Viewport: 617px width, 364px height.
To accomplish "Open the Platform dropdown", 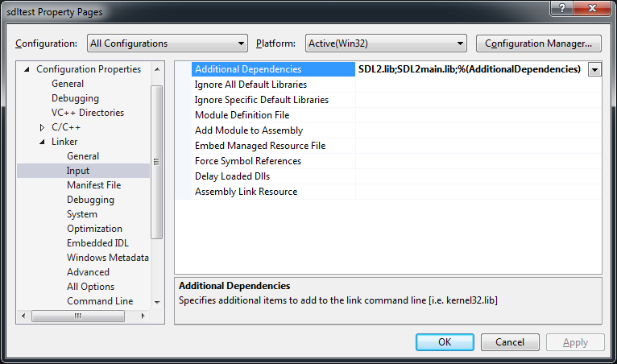I will point(371,43).
